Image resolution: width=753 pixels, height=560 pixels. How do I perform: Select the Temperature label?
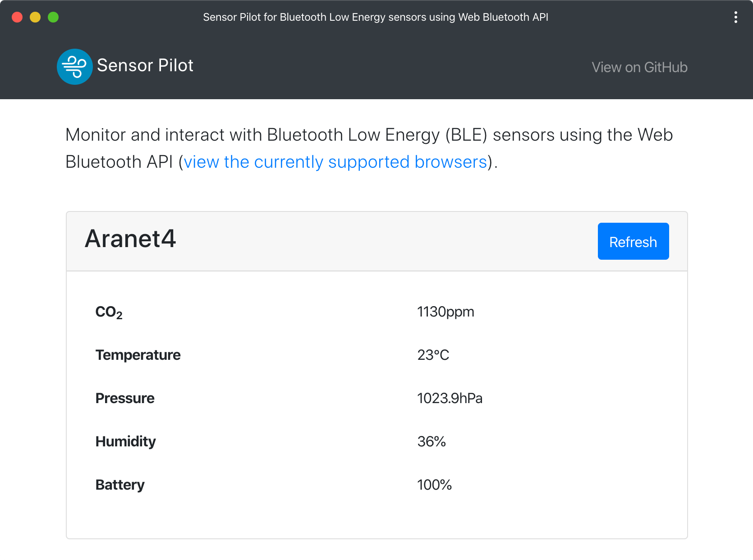(x=138, y=355)
